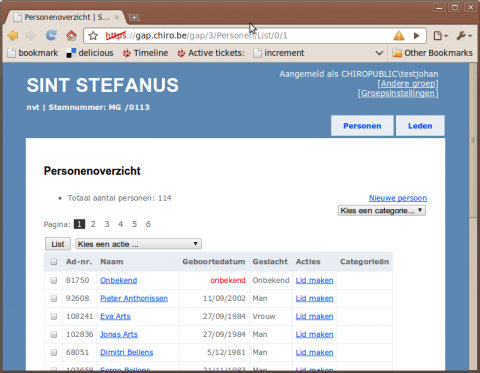Open Pieter Anthonissen's record
Viewport: 480px width, 373px height.
134,298
